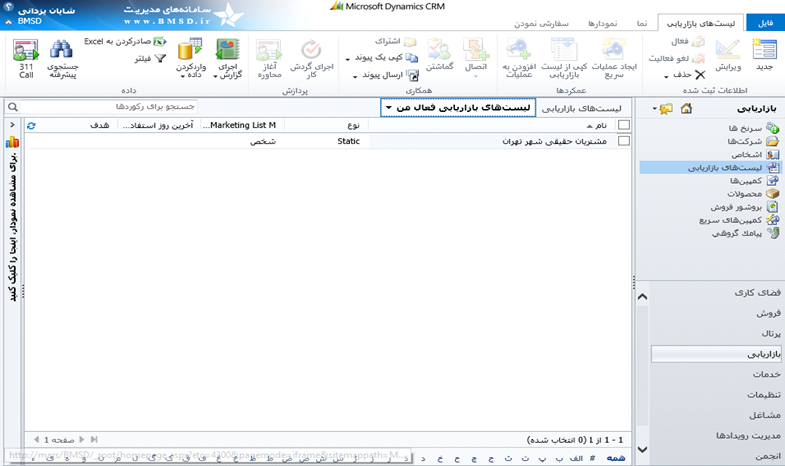Click the navigation pane scroll-up arrow
Viewport: 785px width, 466px height.
(643, 297)
